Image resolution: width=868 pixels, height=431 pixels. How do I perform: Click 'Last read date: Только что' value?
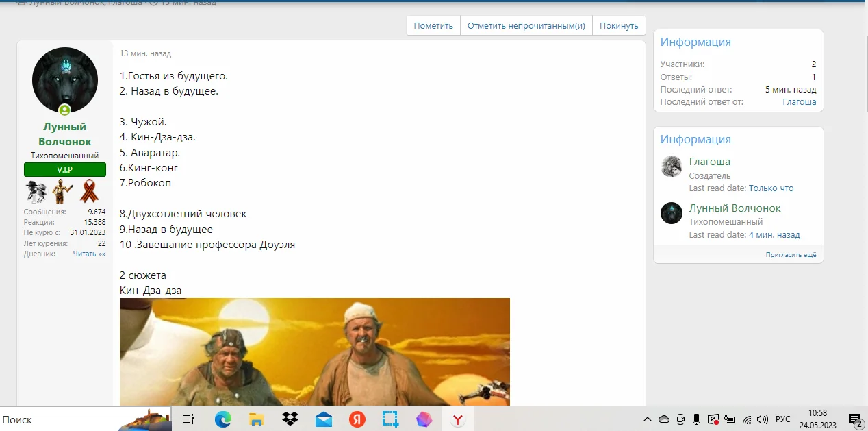pos(771,188)
